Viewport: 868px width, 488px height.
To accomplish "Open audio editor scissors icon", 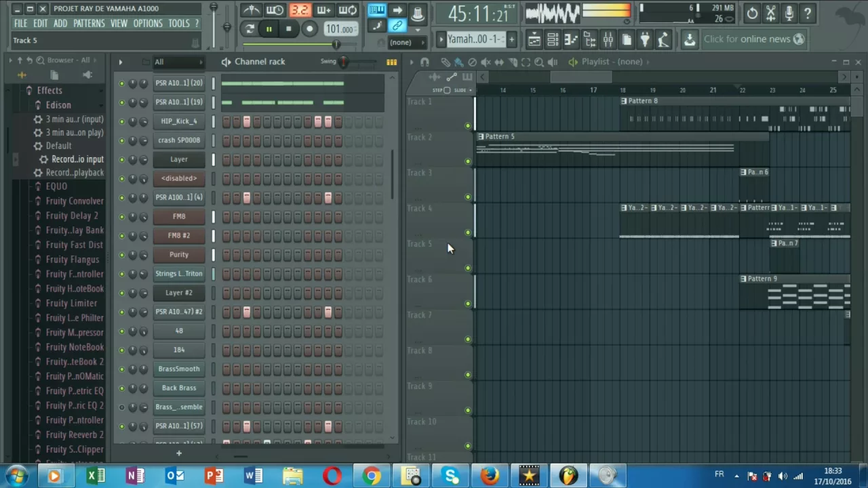I will click(770, 13).
